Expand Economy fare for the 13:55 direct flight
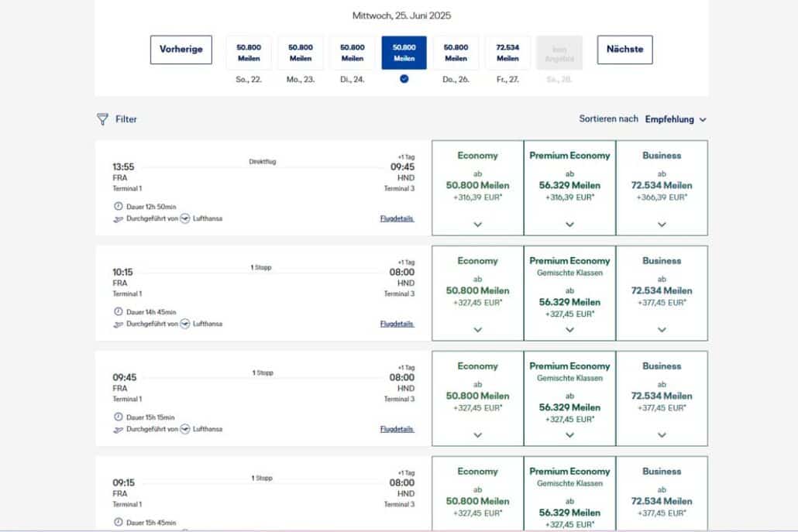 point(477,225)
